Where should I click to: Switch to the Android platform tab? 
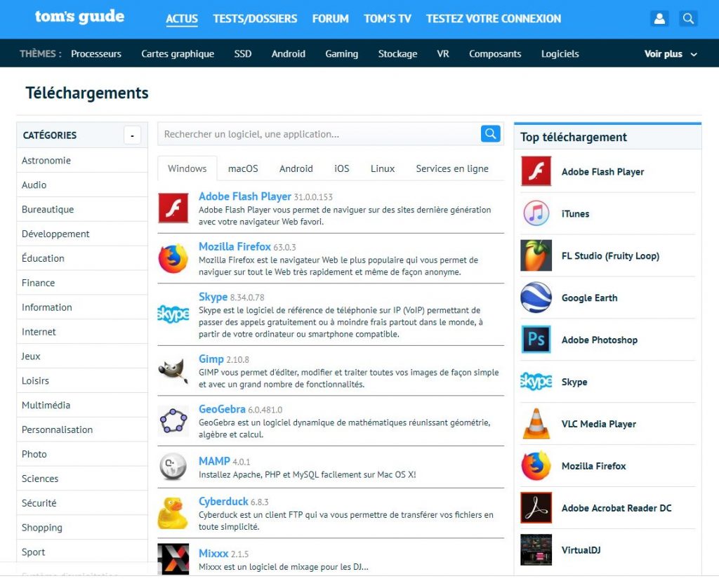(296, 168)
